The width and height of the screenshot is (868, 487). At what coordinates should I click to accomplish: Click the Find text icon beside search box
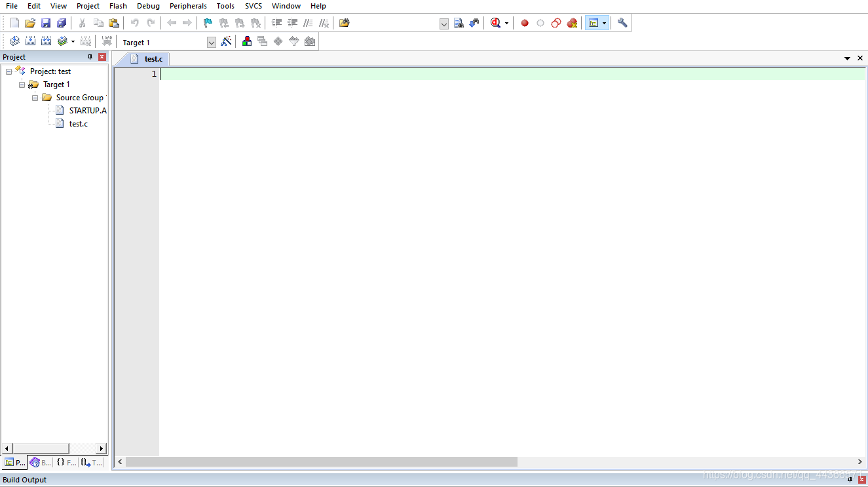(x=459, y=23)
